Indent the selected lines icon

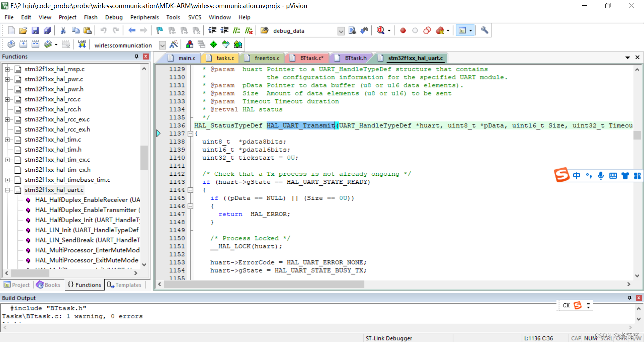212,31
